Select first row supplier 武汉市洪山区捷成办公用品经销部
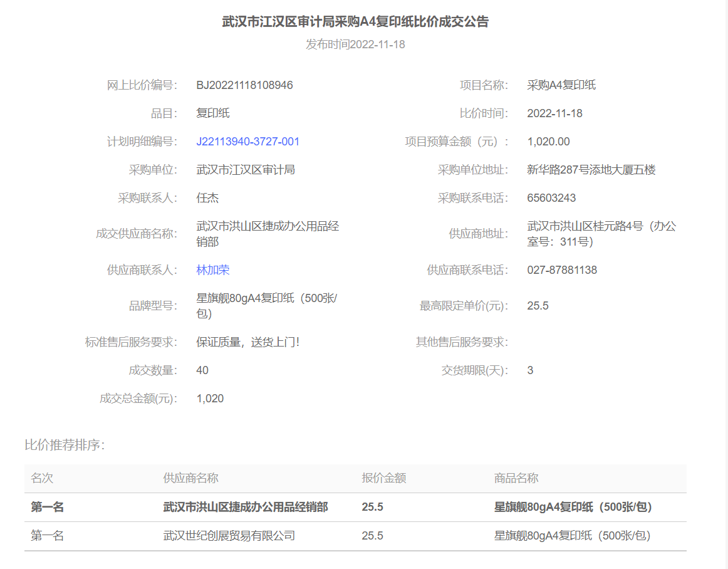This screenshot has height=569, width=728. (246, 507)
